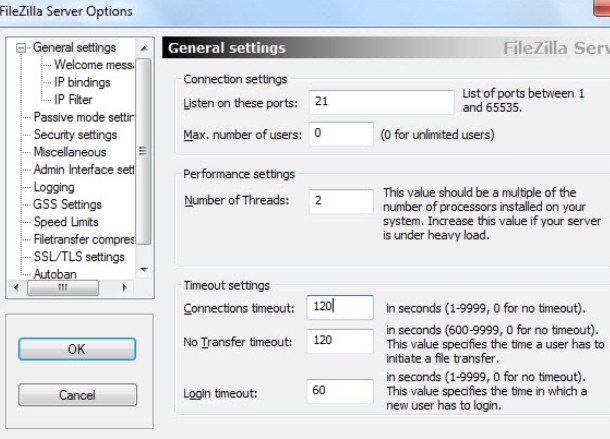Collapse the General settings tree node
The width and height of the screenshot is (610, 439).
(21, 48)
